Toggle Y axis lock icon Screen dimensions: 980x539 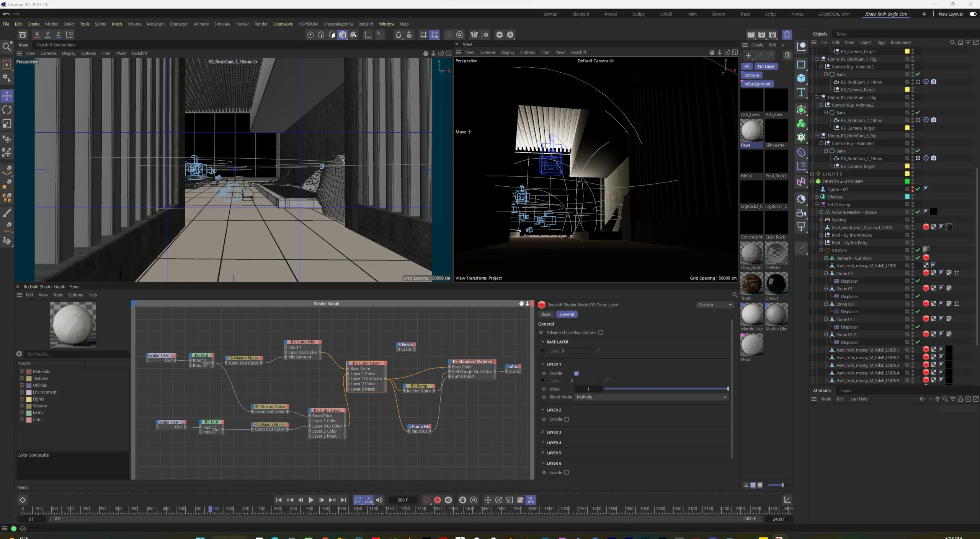pyautogui.click(x=48, y=34)
